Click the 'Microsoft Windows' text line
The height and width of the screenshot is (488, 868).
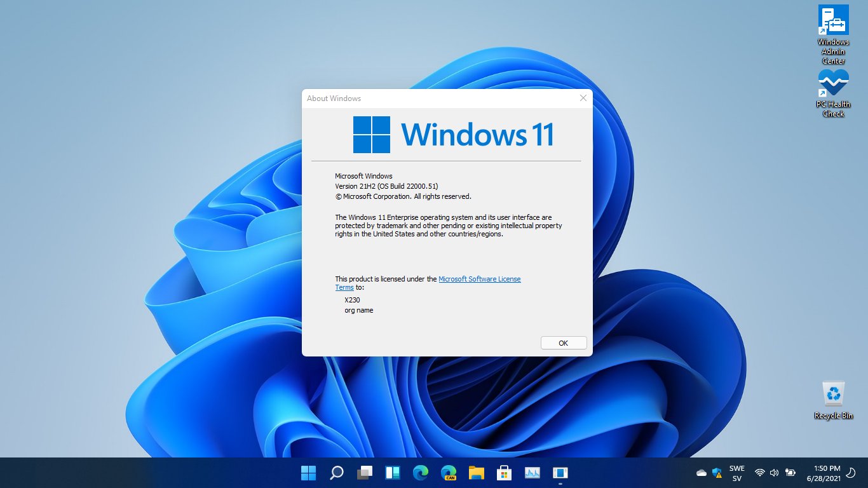point(364,176)
